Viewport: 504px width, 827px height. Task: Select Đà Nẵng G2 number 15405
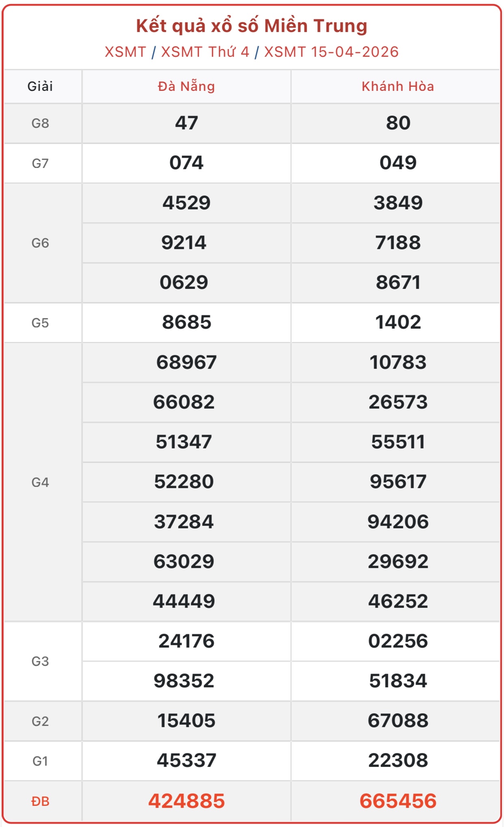click(x=186, y=721)
